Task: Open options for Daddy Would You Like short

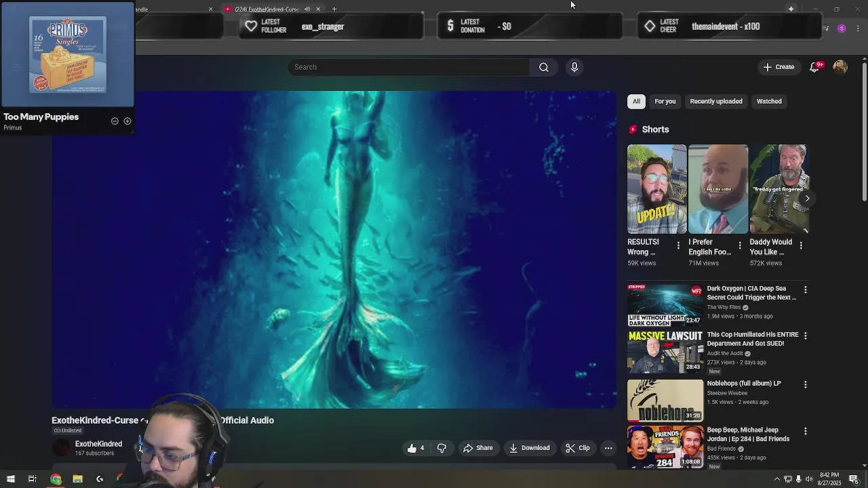Action: [801, 245]
